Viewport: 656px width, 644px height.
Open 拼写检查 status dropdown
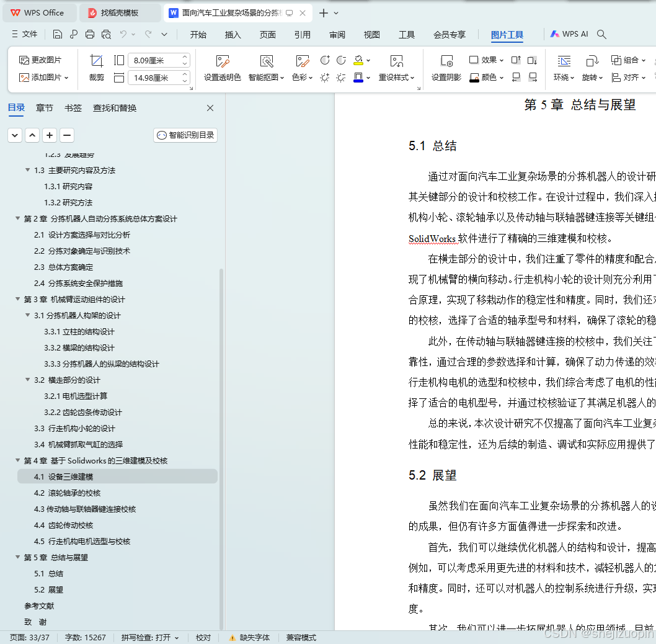coord(150,638)
